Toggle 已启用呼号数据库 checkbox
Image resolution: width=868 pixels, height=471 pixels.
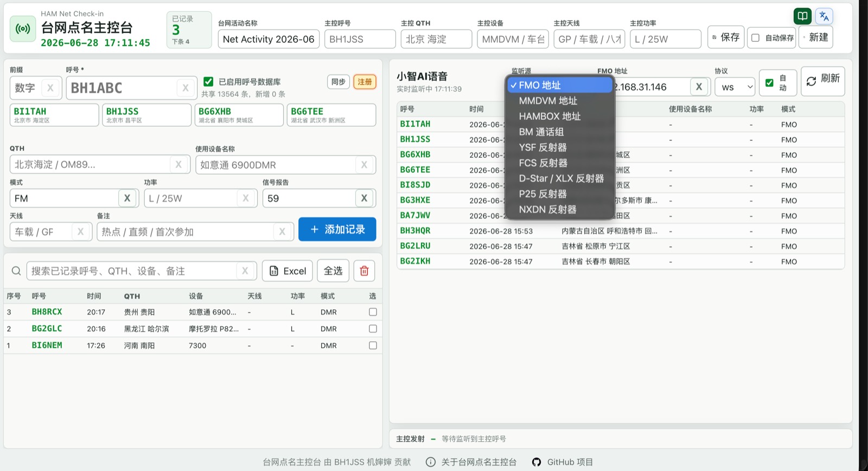(208, 82)
